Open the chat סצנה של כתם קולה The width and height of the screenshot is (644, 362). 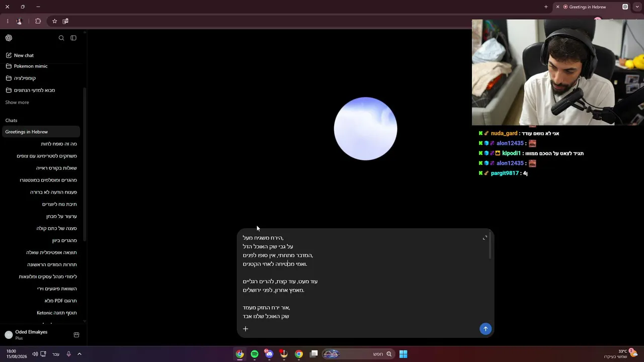(x=40, y=228)
